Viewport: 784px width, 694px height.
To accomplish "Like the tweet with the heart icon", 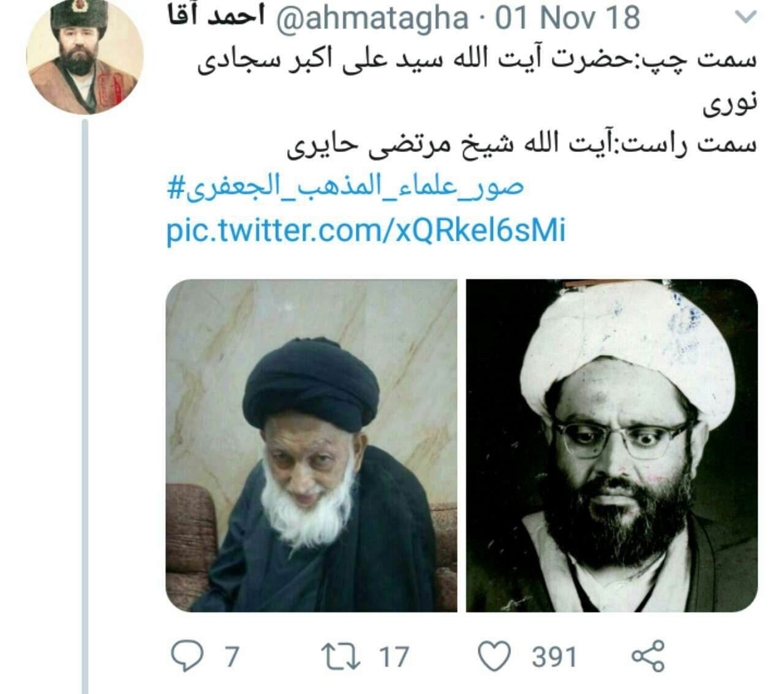I will [x=494, y=656].
